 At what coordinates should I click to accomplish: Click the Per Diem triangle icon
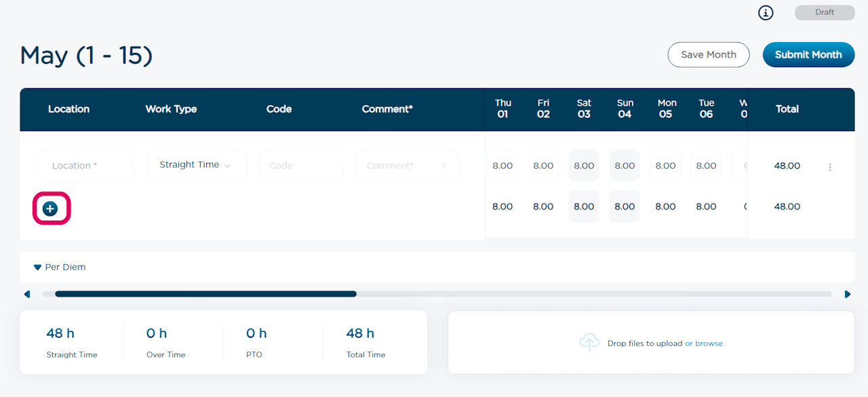(37, 267)
